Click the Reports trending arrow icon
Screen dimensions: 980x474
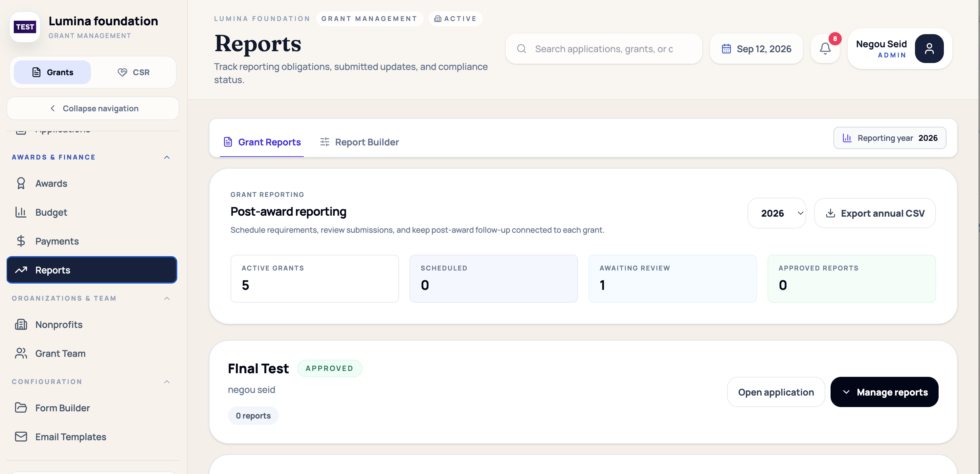point(21,270)
